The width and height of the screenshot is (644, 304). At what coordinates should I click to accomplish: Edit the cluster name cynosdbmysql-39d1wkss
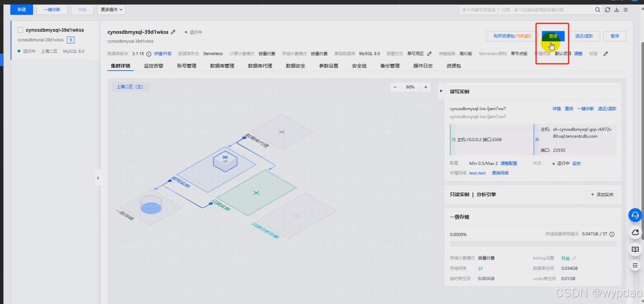click(x=173, y=32)
